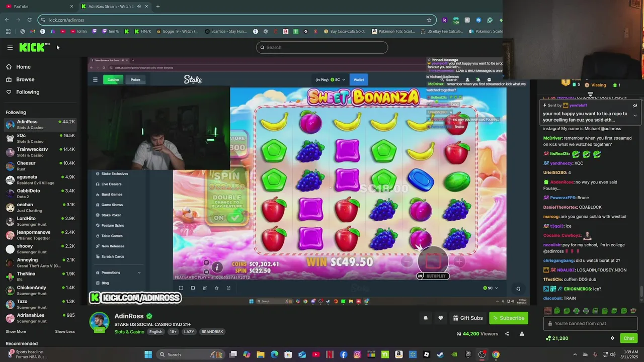Open Slots & Casino category link
644x362 pixels.
click(x=129, y=332)
